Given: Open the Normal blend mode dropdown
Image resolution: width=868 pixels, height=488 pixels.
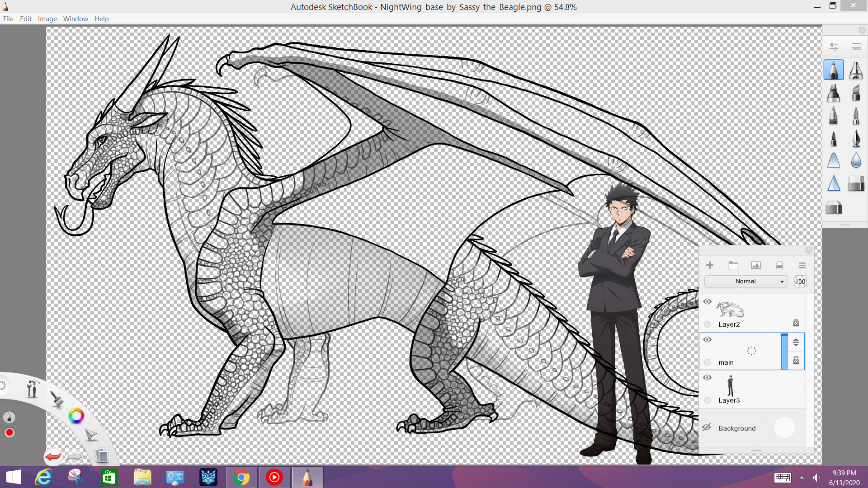Looking at the screenshot, I should point(746,282).
